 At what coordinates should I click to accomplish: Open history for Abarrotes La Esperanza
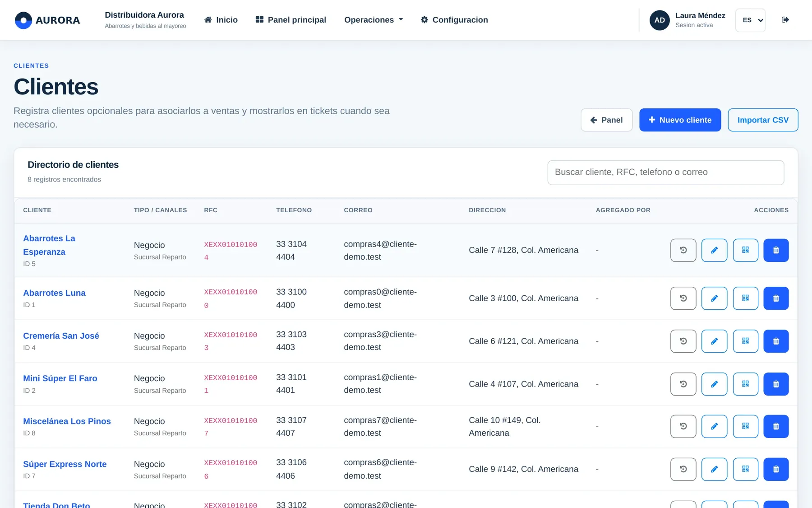683,250
